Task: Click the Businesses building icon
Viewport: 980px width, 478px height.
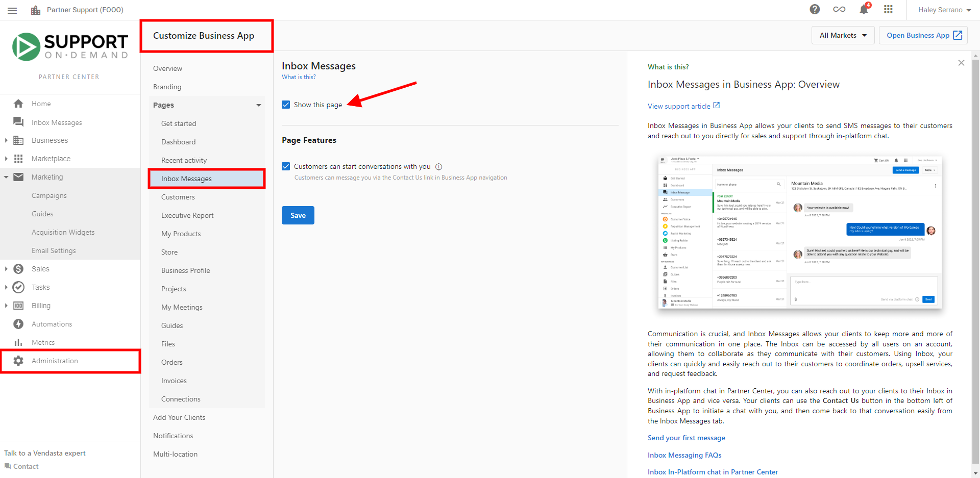Action: point(18,140)
